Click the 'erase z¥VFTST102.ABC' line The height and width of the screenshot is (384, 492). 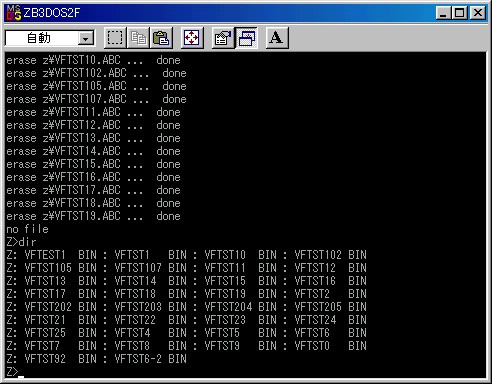(96, 73)
